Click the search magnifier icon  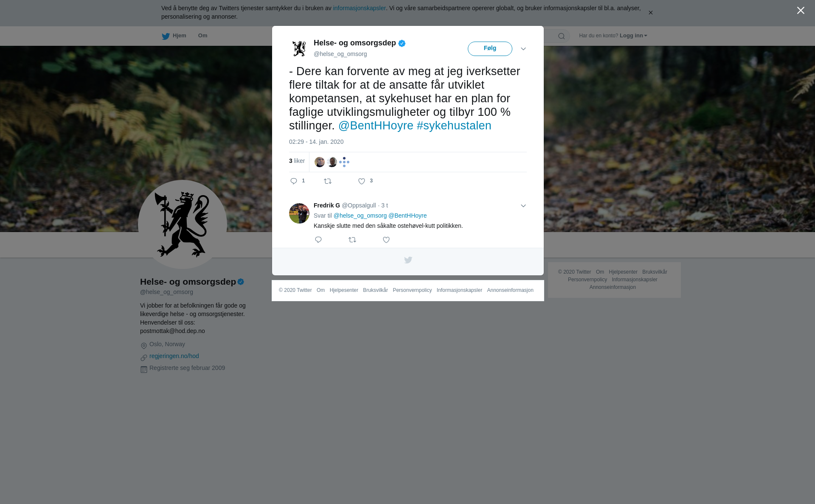pyautogui.click(x=562, y=36)
